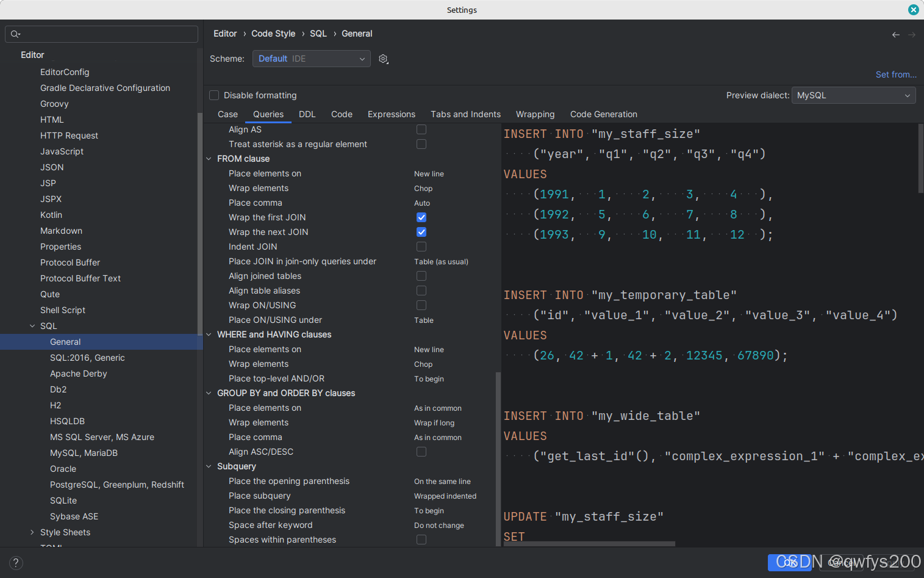Screen dimensions: 924x578
Task: Click the settings tree scrollbar
Action: point(199,224)
